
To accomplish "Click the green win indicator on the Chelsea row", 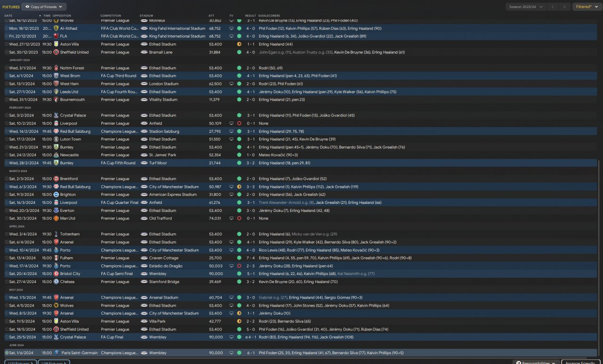I will [x=239, y=282].
